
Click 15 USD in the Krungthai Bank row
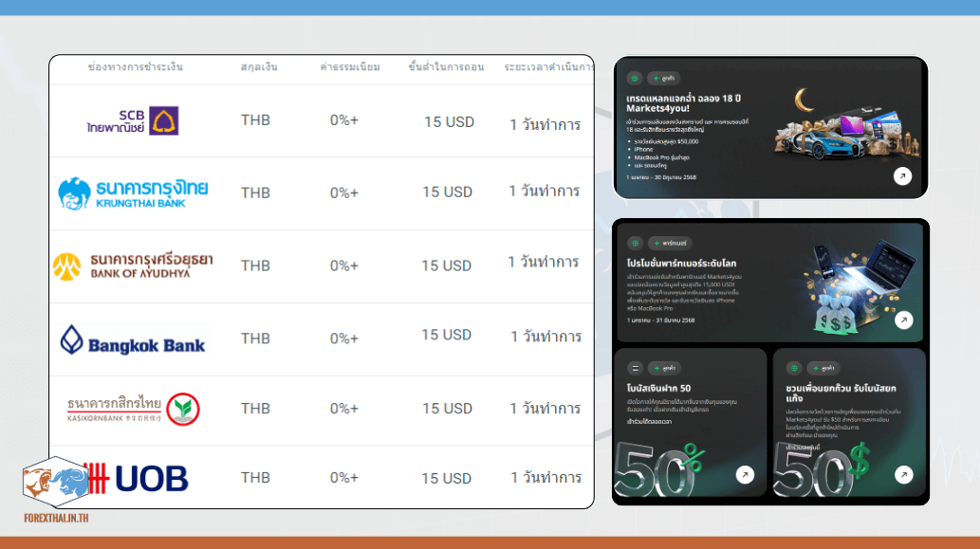[447, 192]
